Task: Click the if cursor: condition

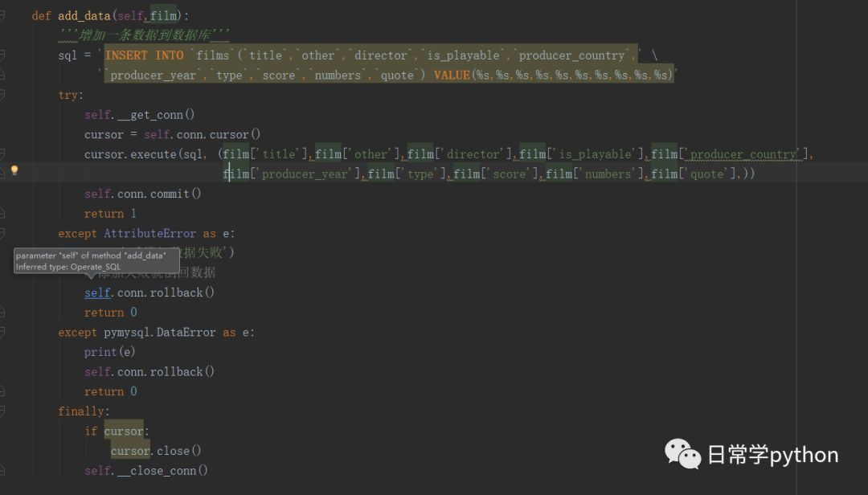Action: coord(117,432)
